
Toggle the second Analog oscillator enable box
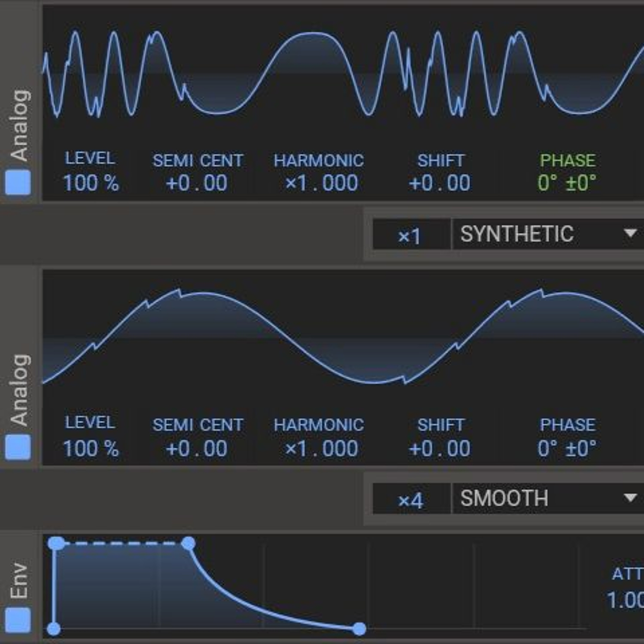pyautogui.click(x=18, y=447)
